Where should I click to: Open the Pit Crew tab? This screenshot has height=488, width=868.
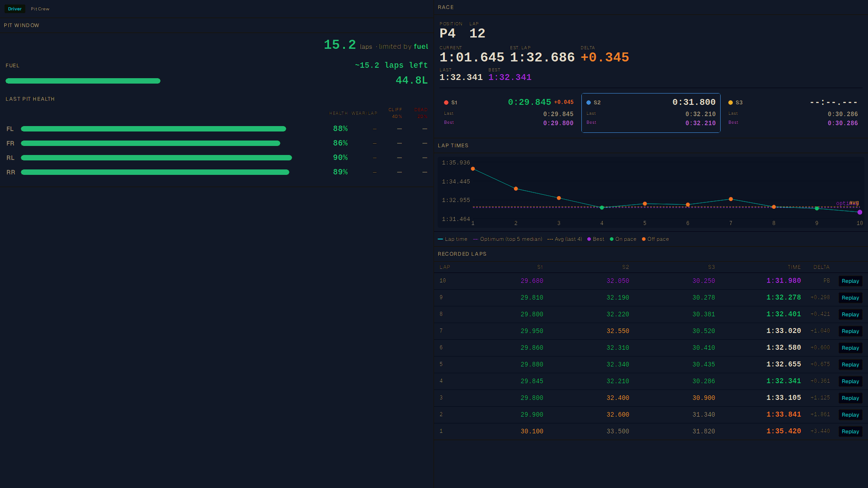tap(40, 9)
